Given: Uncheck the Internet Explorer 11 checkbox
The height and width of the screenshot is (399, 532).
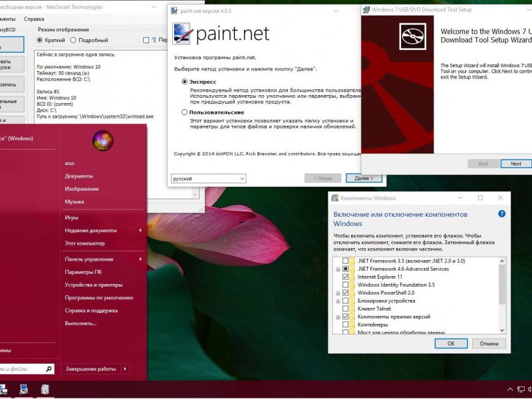Looking at the screenshot, I should [345, 277].
